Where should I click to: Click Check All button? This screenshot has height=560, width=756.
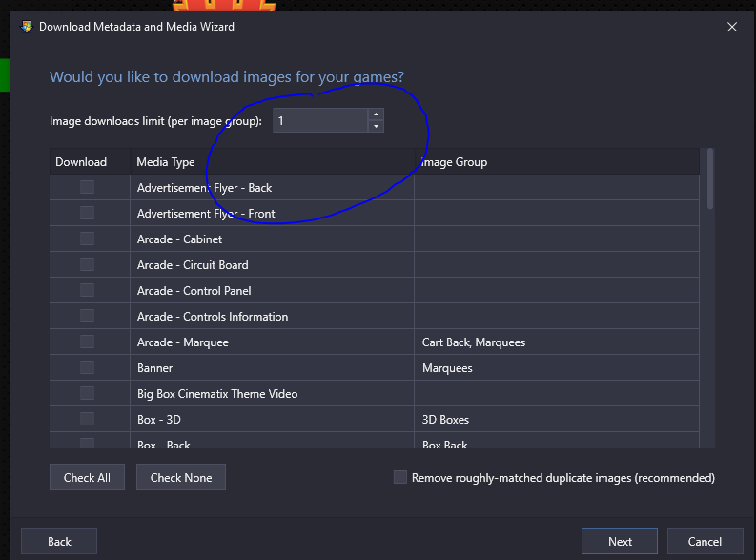[87, 477]
